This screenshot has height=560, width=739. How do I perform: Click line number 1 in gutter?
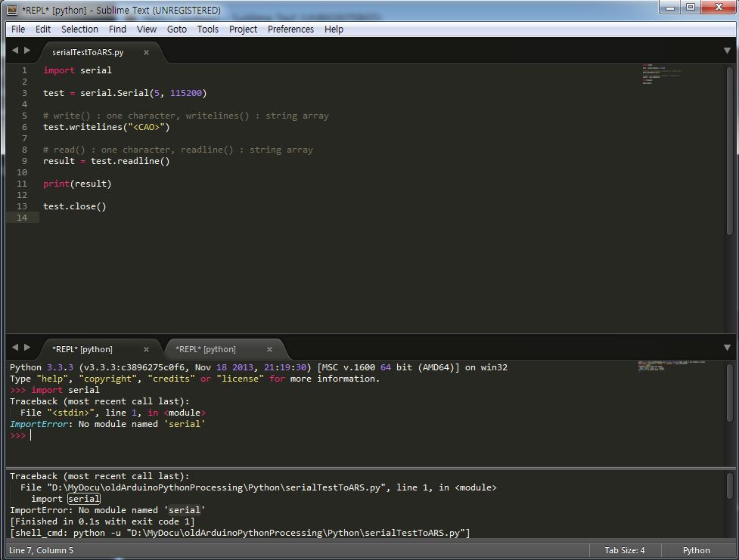24,70
